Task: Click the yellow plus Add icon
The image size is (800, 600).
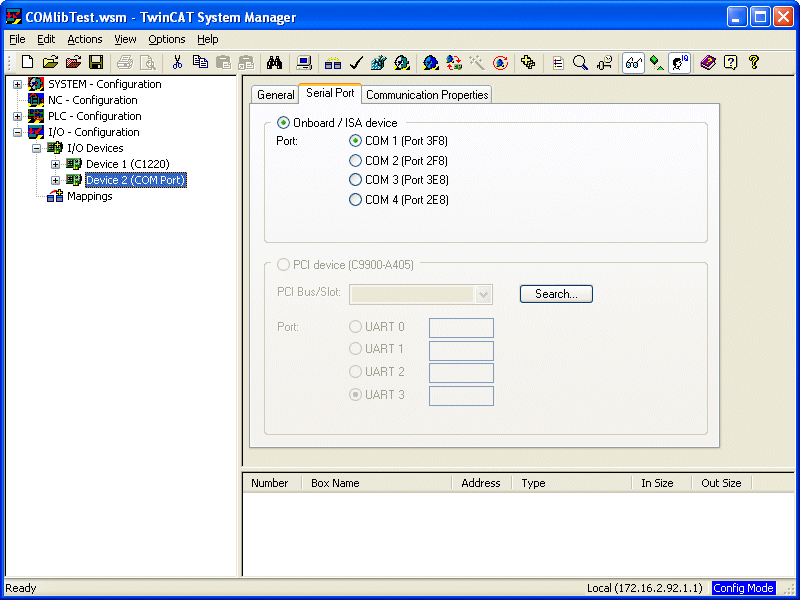Action: (528, 63)
